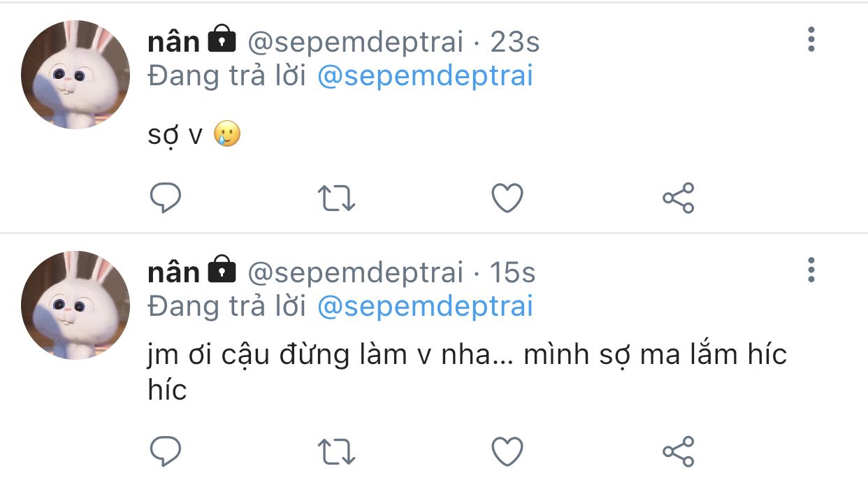
Task: Share the "sợ v" tweet
Action: coord(678,198)
